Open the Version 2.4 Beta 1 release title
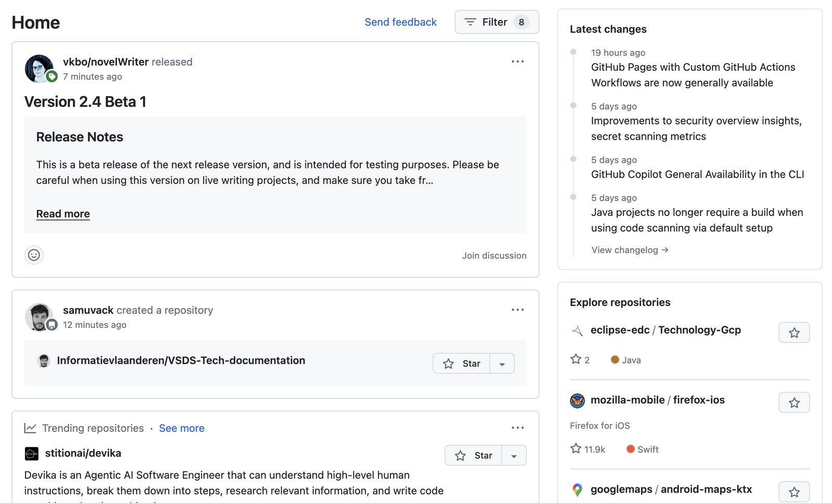This screenshot has height=504, width=832. tap(85, 102)
